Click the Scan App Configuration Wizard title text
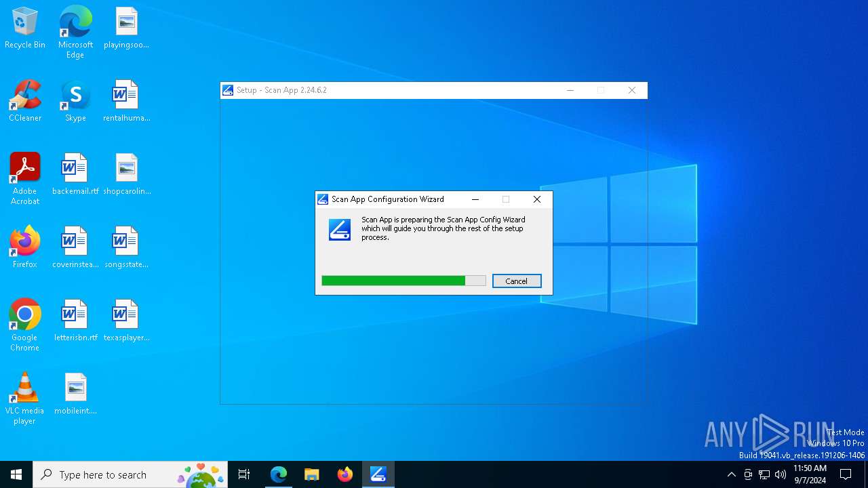Screen dimensions: 868x488 tap(388, 199)
